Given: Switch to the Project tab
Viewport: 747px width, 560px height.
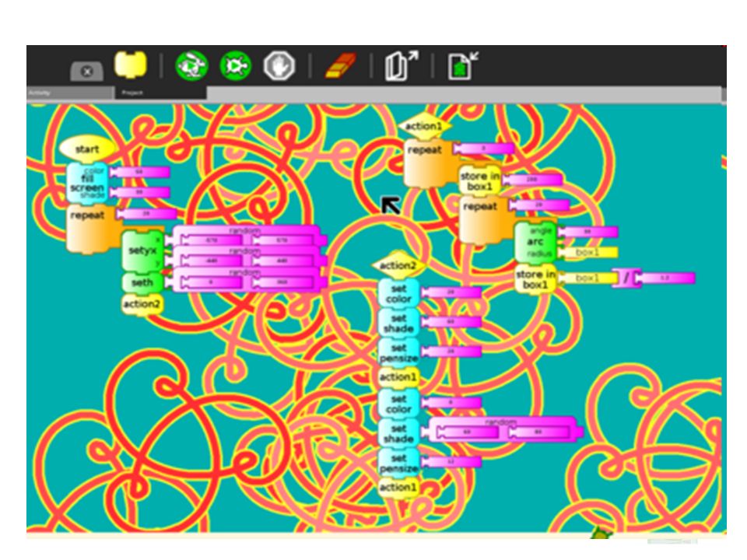Looking at the screenshot, I should click(160, 93).
